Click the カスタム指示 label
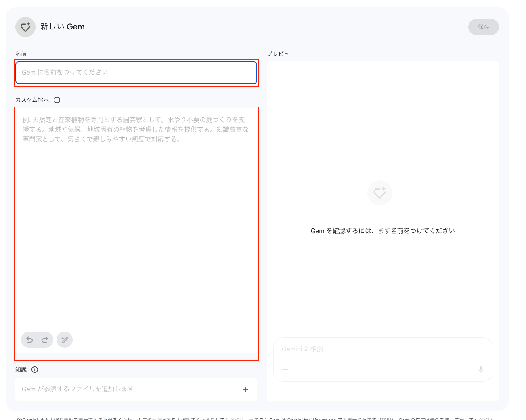 [x=32, y=100]
